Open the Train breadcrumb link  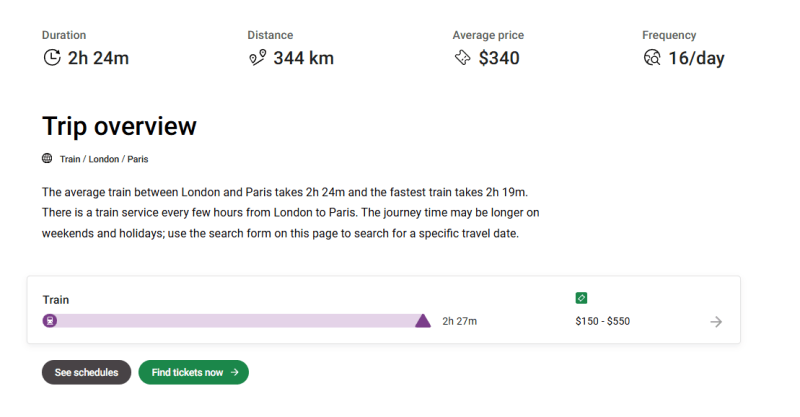click(70, 159)
